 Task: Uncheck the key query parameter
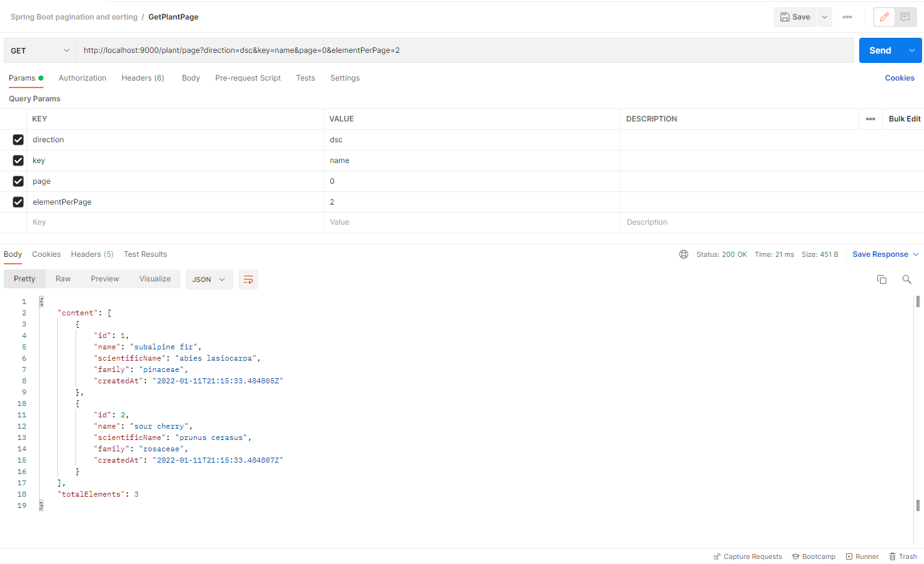coord(18,160)
